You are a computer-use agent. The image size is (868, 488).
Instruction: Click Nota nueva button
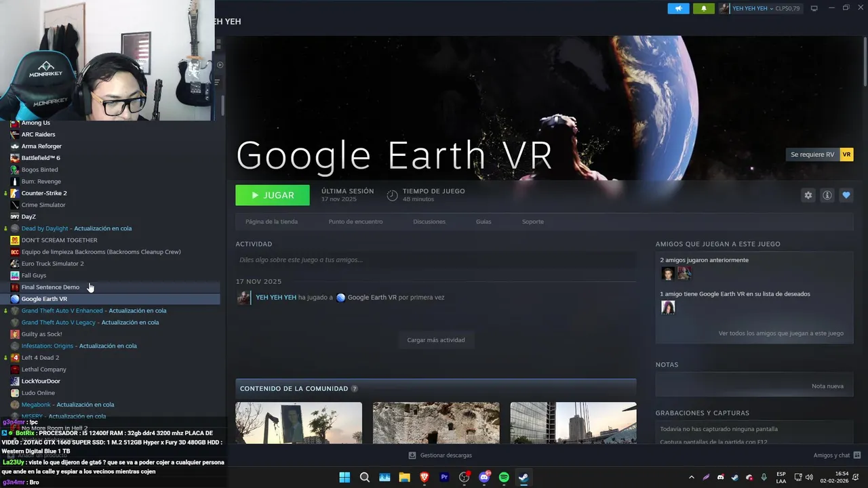(827, 386)
